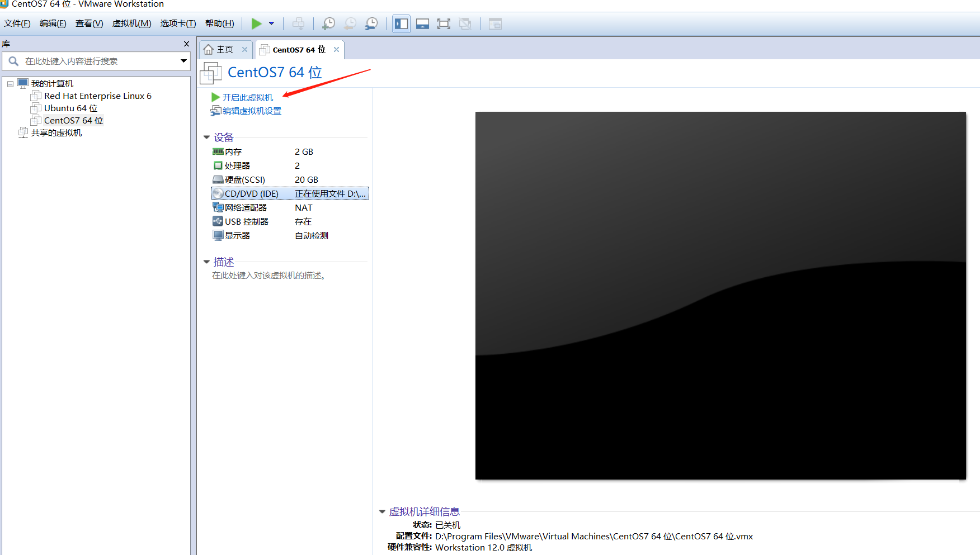Click the memory chip icon beside 内存
Image resolution: width=980 pixels, height=555 pixels.
point(218,151)
